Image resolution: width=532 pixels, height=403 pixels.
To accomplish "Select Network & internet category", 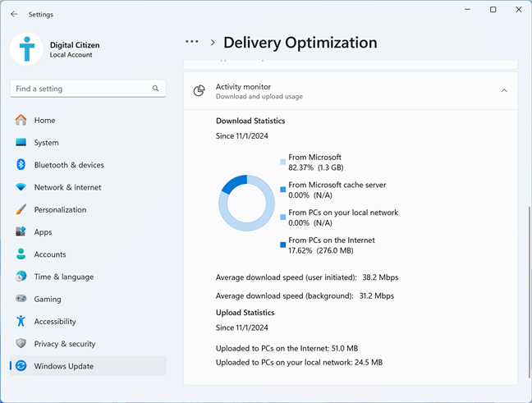I will pyautogui.click(x=88, y=187).
